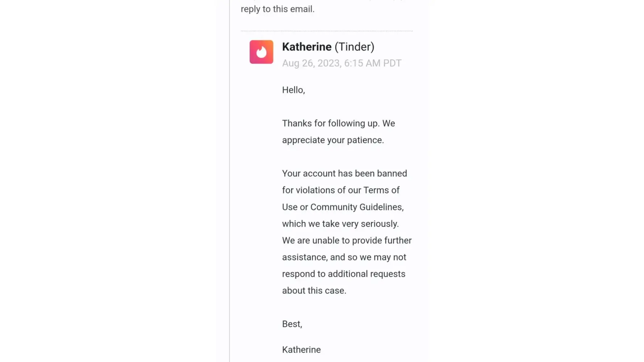Click "We are unable to provide further" line
Screen dimensions: 644x362
tap(347, 240)
